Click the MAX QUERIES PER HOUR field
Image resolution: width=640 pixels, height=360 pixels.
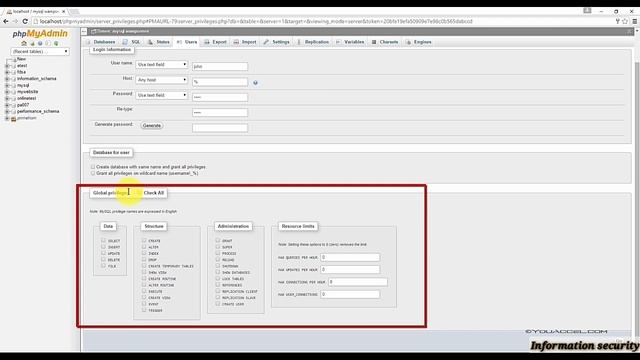pyautogui.click(x=350, y=257)
